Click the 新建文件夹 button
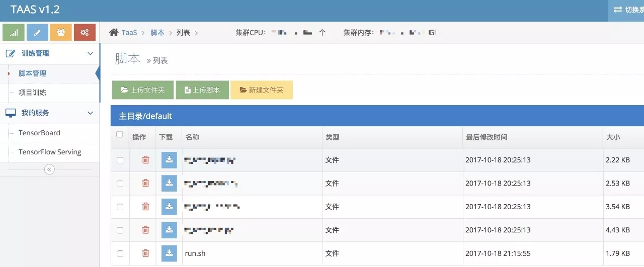This screenshot has height=267, width=644. point(262,90)
